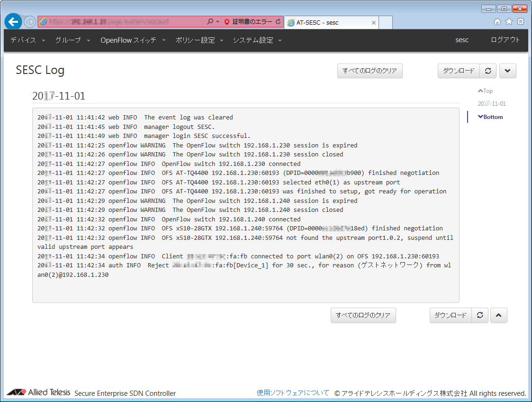Open the address bar dropdown arrow
Screen dimensions: 532x402
[218, 21]
